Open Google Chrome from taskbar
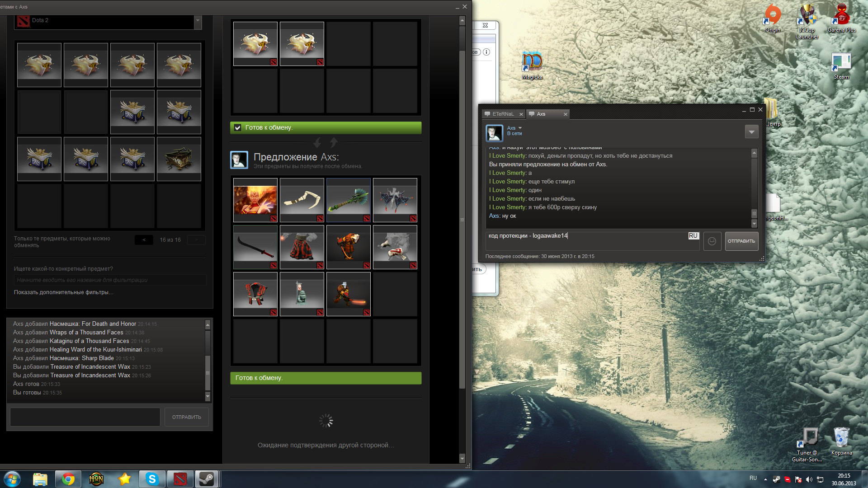This screenshot has height=488, width=868. pos(68,479)
